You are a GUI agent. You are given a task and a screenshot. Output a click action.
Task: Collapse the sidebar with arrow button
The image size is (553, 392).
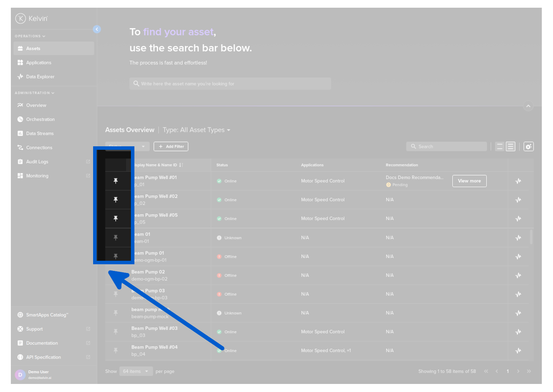[x=97, y=29]
